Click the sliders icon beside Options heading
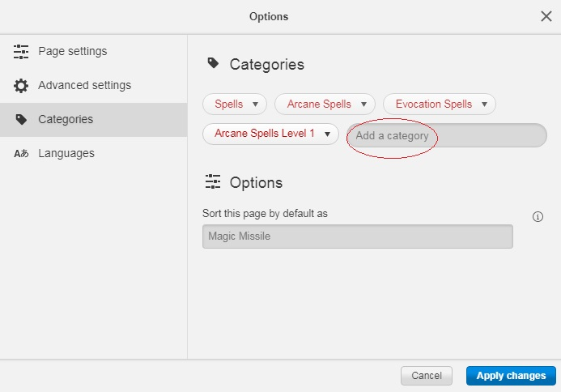 [213, 181]
